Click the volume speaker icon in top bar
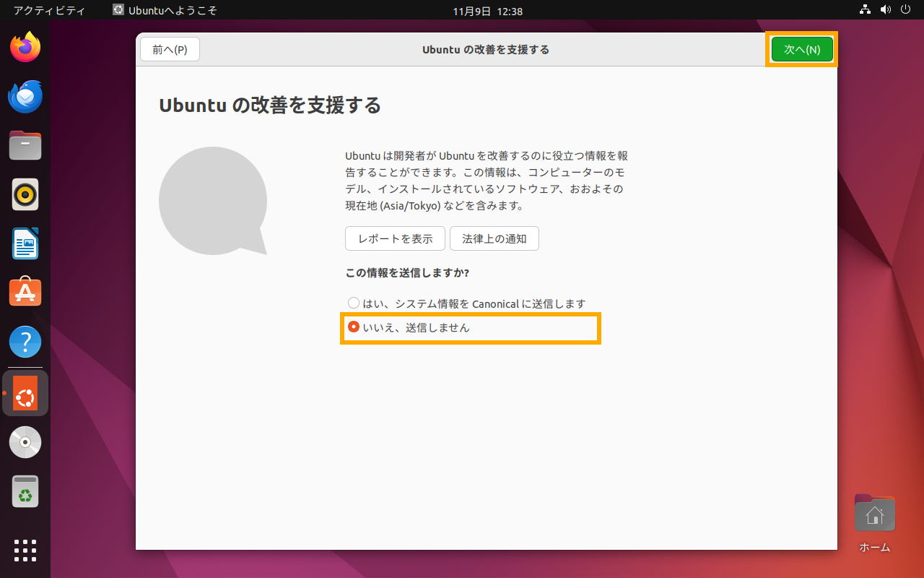The image size is (924, 578). [886, 11]
